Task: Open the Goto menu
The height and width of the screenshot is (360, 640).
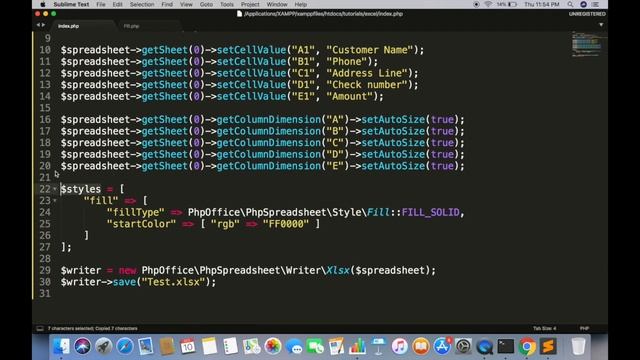Action: [206, 4]
